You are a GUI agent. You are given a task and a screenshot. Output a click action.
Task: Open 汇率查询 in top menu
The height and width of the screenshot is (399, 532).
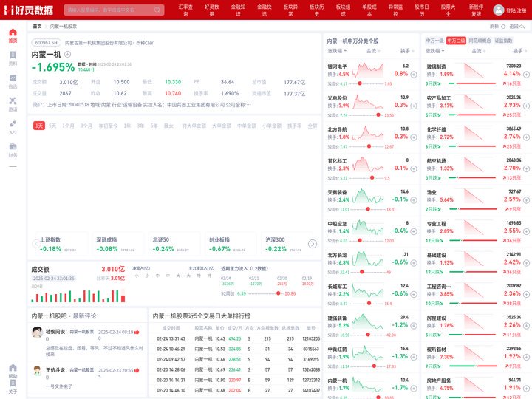(185, 10)
